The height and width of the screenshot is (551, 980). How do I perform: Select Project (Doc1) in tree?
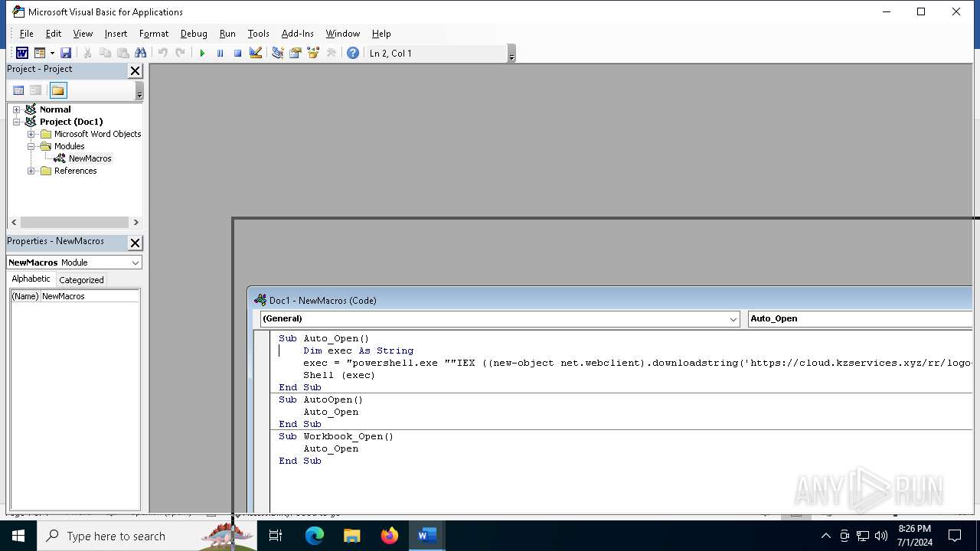(71, 122)
